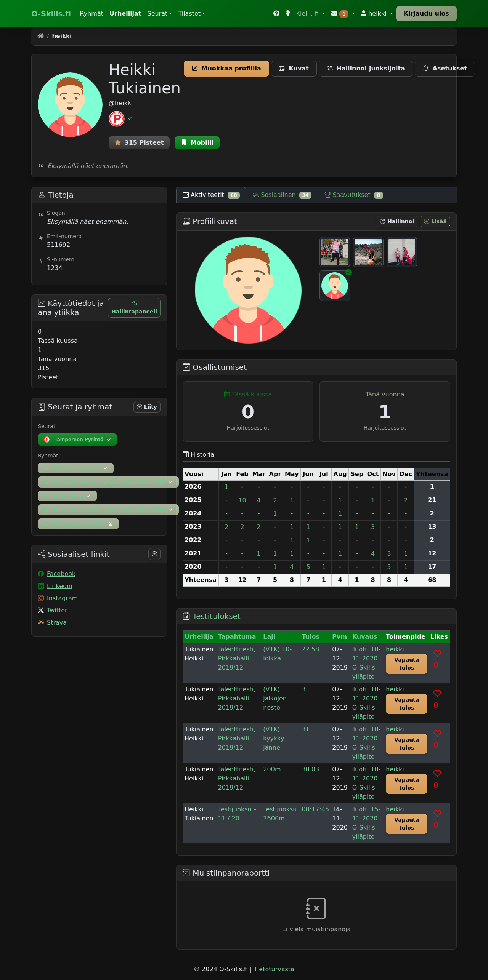Click Hallinnoi in Profiilikuvat
Viewport: 488px width, 980px height.
[x=397, y=221]
